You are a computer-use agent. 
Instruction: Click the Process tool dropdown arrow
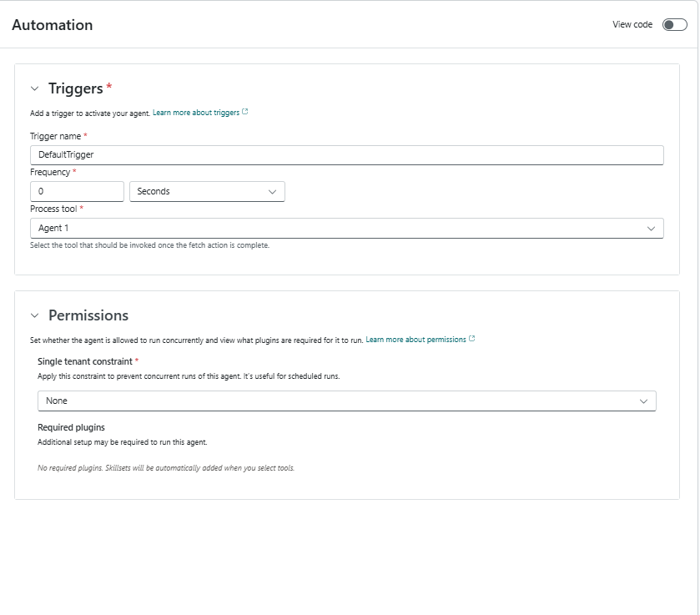click(x=651, y=228)
